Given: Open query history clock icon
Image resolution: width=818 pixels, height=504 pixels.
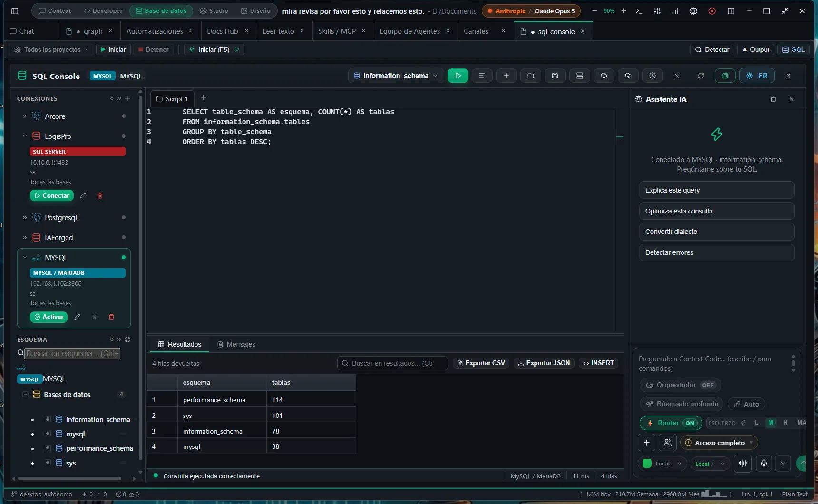Looking at the screenshot, I should 652,76.
